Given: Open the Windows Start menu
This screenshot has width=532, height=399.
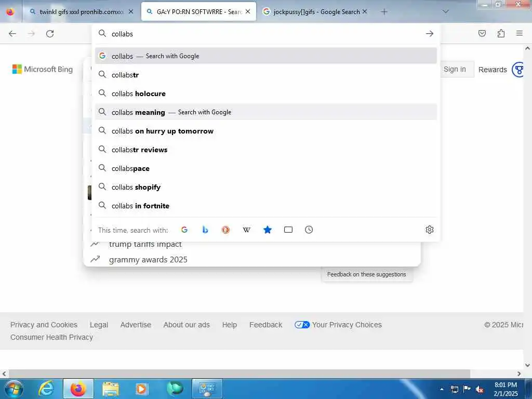Looking at the screenshot, I should tap(14, 389).
